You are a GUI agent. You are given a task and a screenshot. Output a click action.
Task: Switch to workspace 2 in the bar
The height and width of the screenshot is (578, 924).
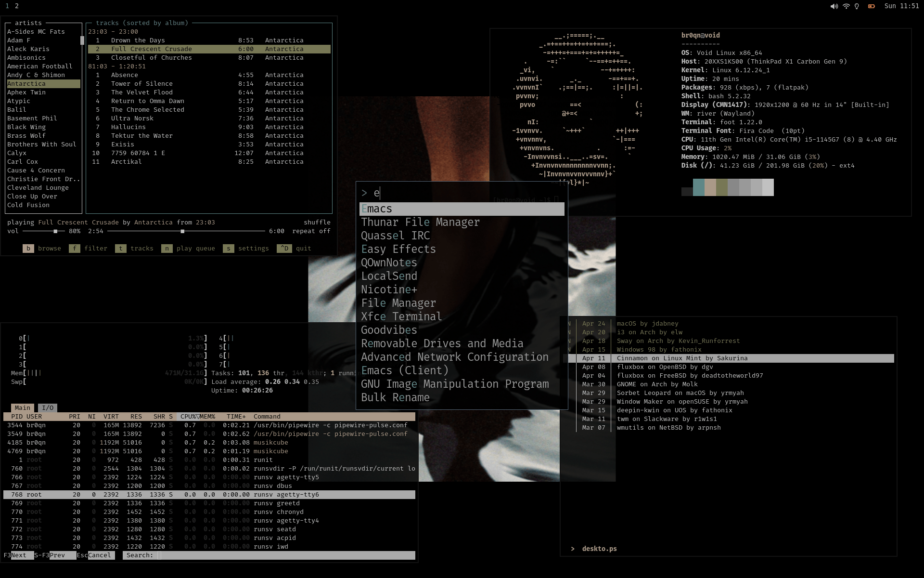pyautogui.click(x=17, y=6)
